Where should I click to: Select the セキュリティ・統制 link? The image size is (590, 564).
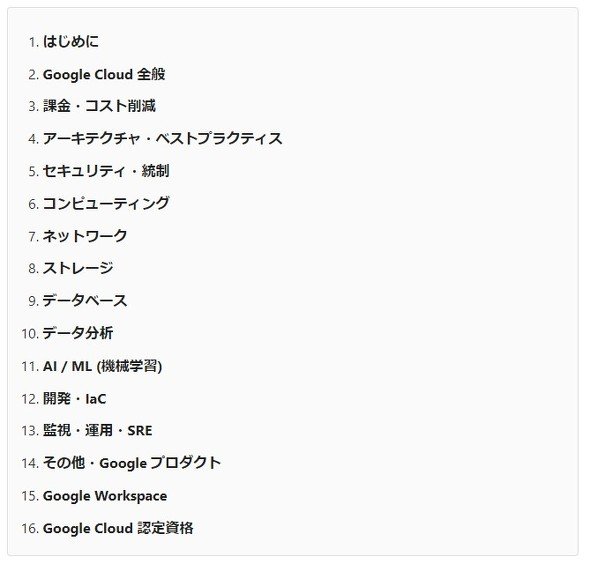pyautogui.click(x=106, y=171)
